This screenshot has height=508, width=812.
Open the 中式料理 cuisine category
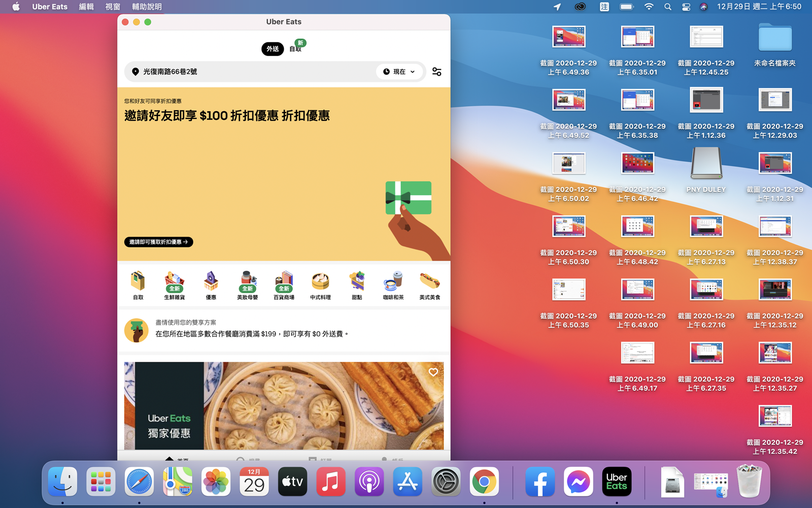tap(320, 284)
